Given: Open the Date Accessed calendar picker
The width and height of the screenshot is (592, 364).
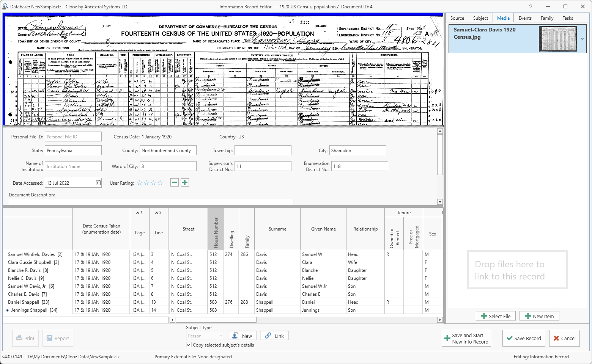Looking at the screenshot, I should tap(98, 183).
